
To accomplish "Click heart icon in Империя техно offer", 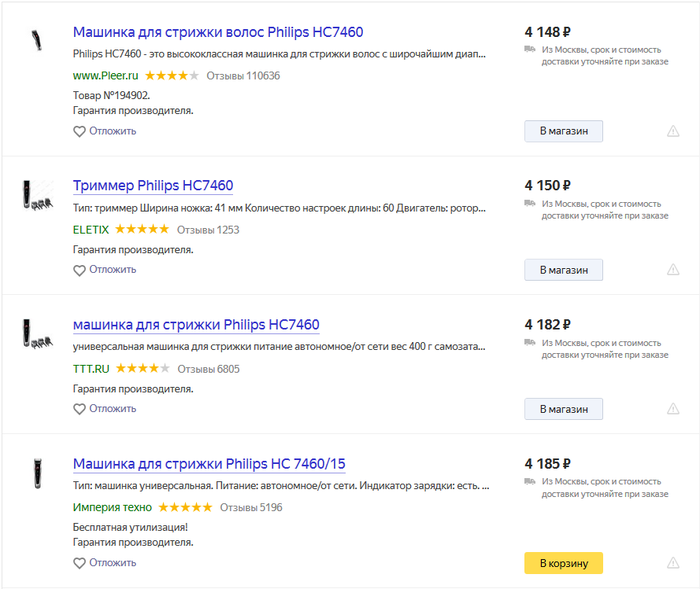I will tap(80, 563).
